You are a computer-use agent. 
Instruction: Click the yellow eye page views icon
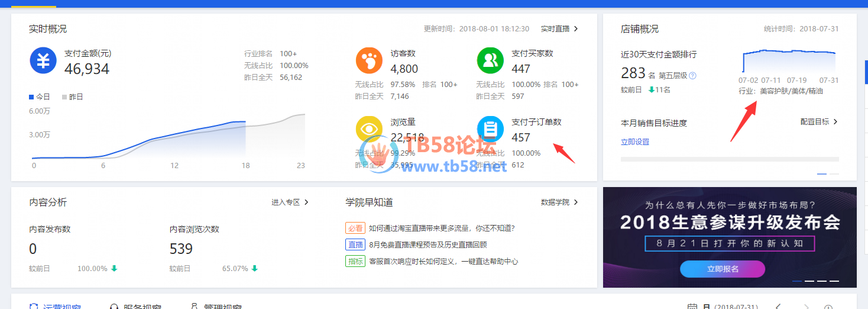[x=369, y=130]
